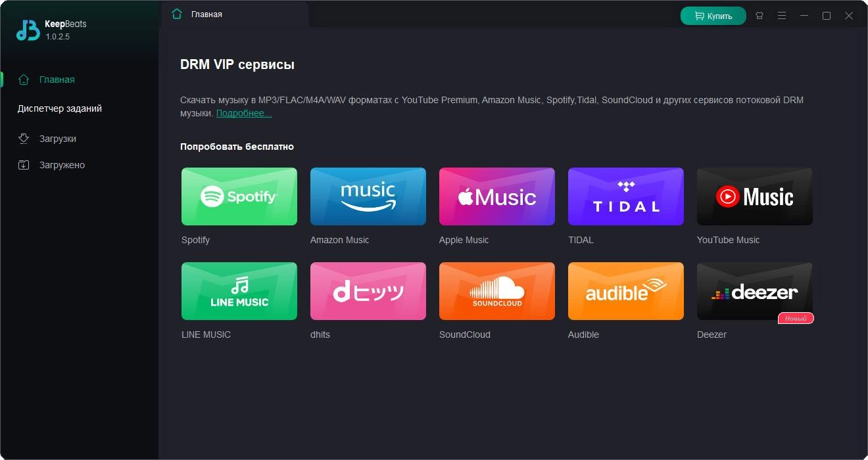Open the Amazon Music service tile

(x=368, y=196)
